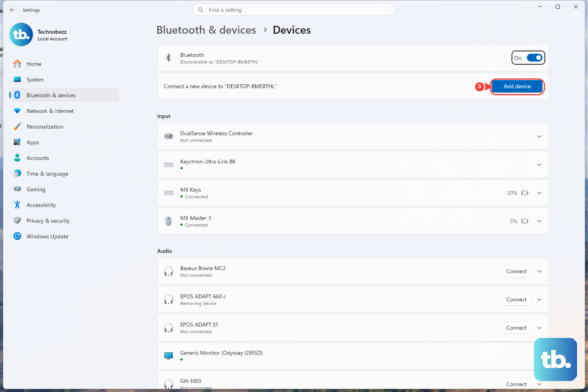Go to Personalization settings

(x=64, y=127)
